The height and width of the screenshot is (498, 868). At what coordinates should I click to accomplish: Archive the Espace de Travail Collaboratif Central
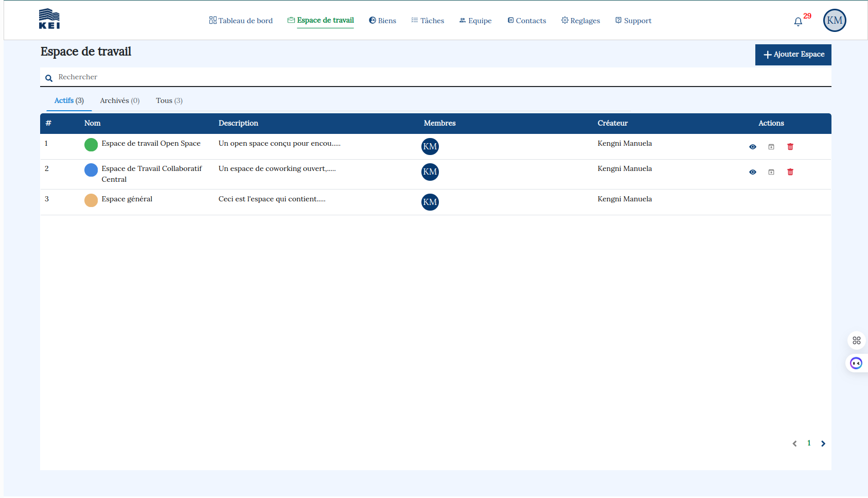point(771,172)
